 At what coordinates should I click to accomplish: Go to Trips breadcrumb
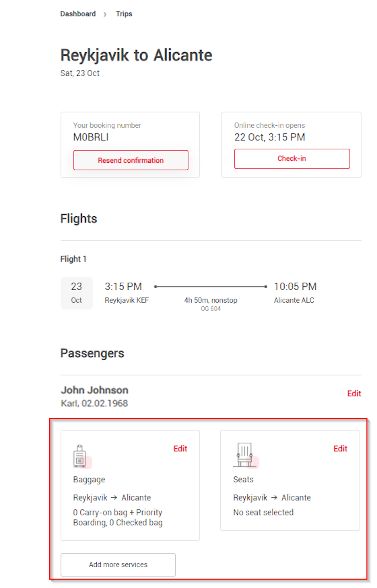(124, 14)
